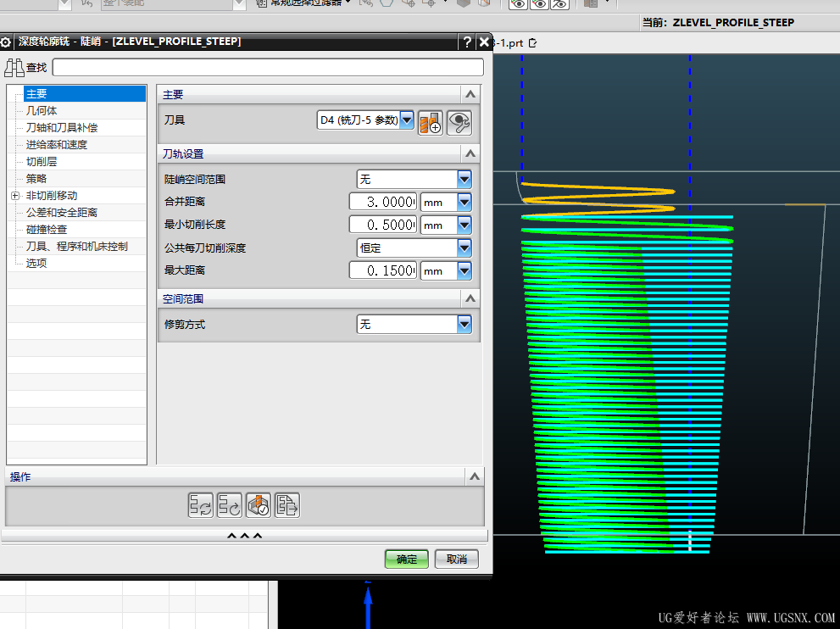Click the create new tool icon
The width and height of the screenshot is (840, 629).
click(431, 122)
